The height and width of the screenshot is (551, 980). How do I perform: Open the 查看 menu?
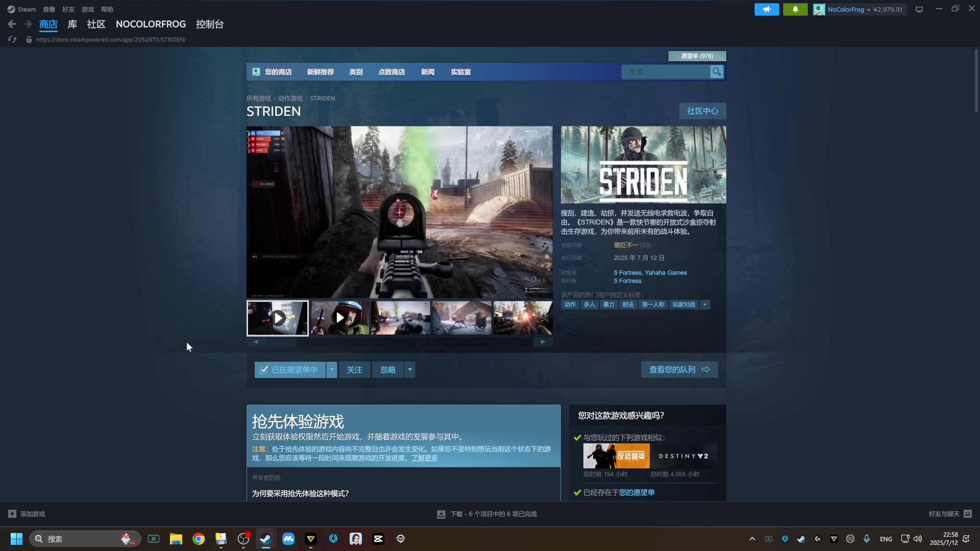point(49,9)
